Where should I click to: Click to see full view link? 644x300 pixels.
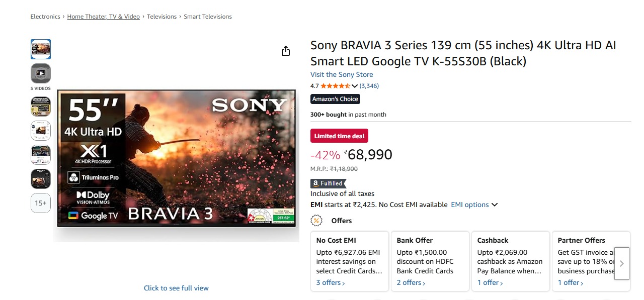point(176,288)
